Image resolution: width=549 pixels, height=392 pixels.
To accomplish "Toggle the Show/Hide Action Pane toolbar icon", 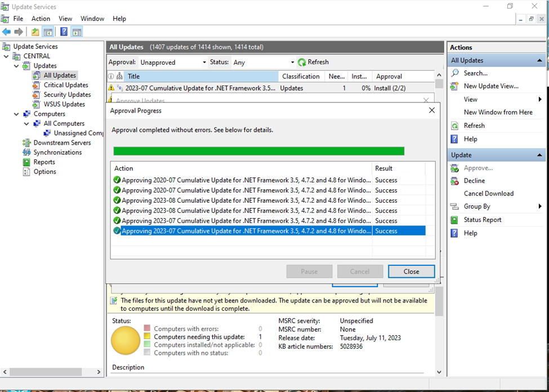I will coord(77,32).
